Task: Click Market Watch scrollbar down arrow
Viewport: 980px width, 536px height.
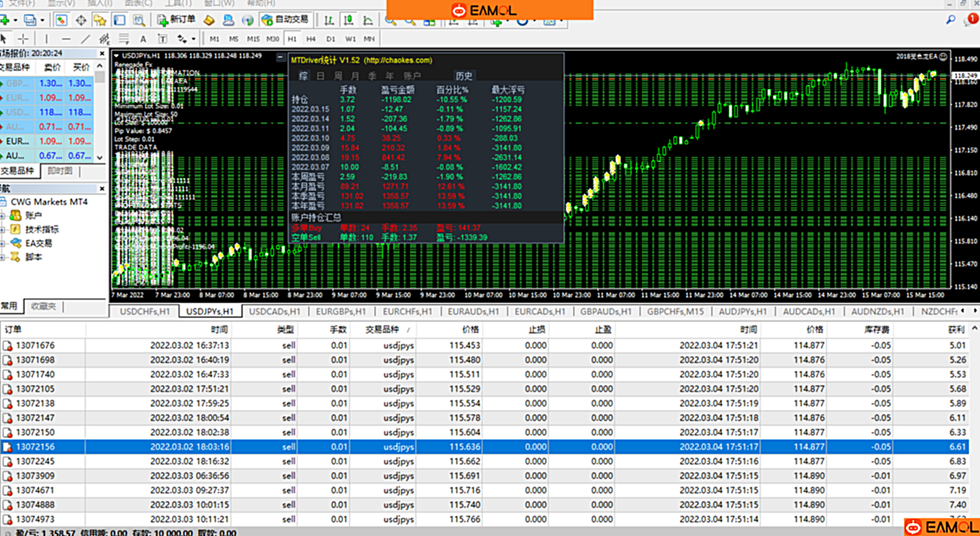Action: (x=100, y=157)
